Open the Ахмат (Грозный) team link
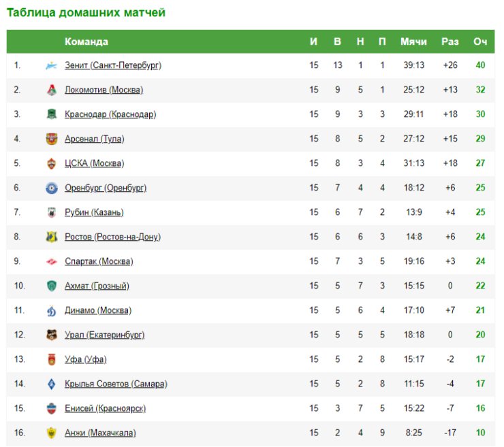Image resolution: width=504 pixels, height=447 pixels. click(97, 286)
